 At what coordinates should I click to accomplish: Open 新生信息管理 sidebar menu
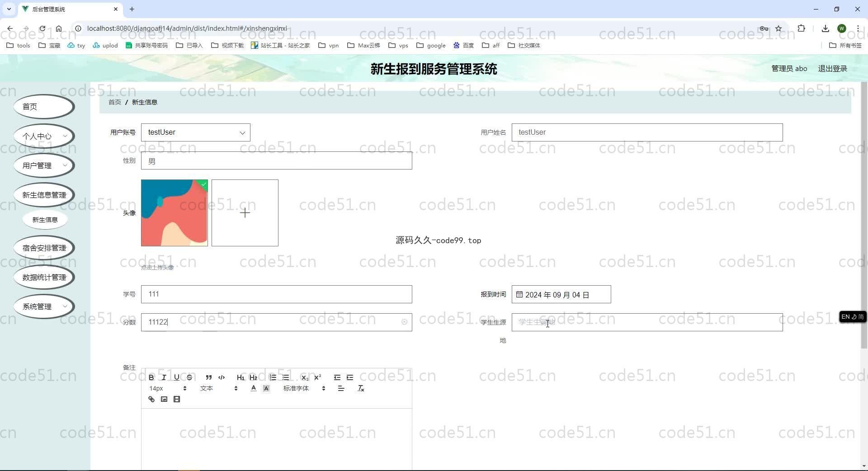44,195
